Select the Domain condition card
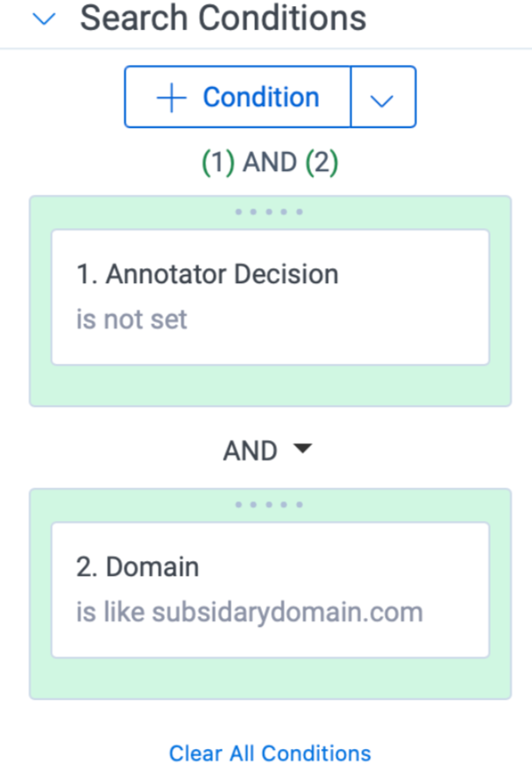532x784 pixels. click(270, 589)
